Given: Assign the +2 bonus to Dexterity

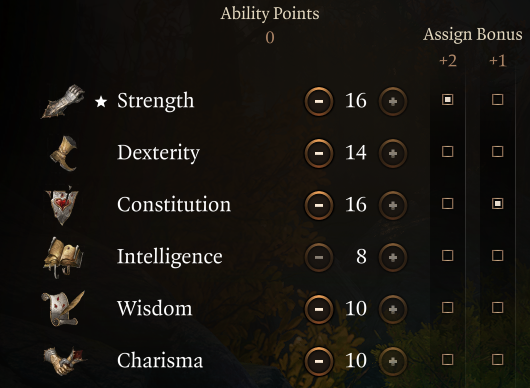Looking at the screenshot, I should coord(448,151).
